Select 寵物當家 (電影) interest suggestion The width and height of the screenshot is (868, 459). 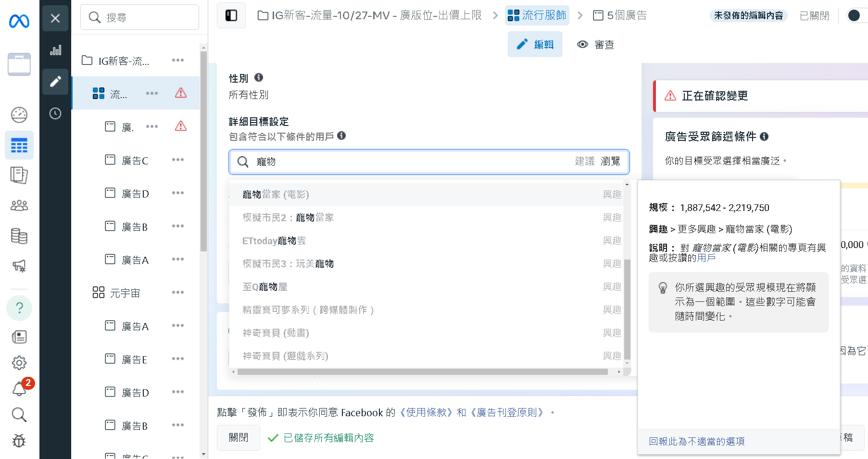point(427,194)
